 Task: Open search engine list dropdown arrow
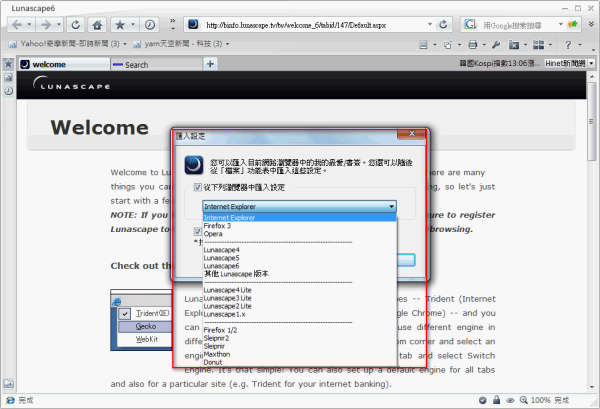click(x=561, y=24)
